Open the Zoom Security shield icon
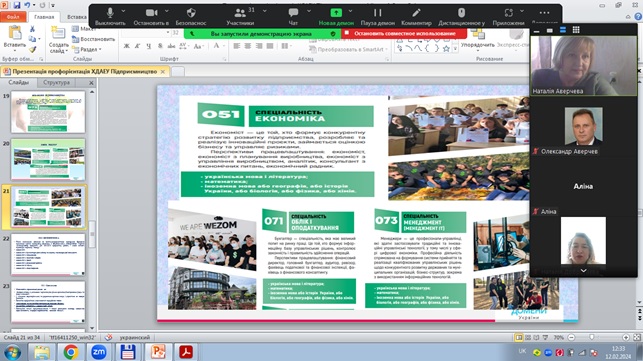643x361 pixels. coord(191,16)
